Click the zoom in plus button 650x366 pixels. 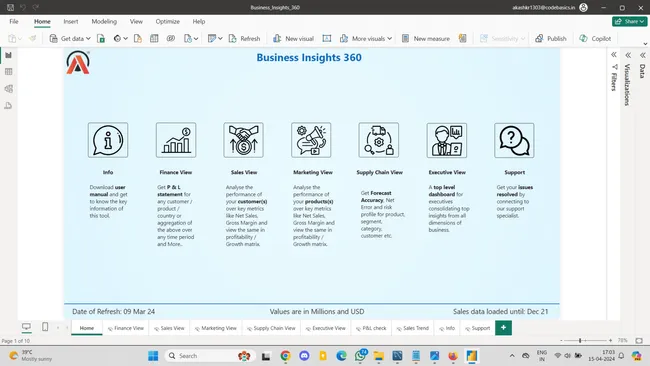610,340
